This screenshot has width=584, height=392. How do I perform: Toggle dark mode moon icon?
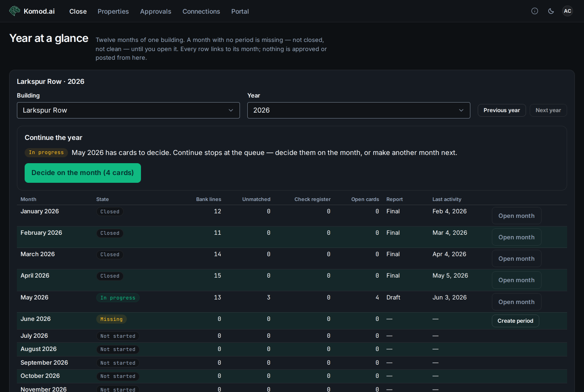pos(551,11)
